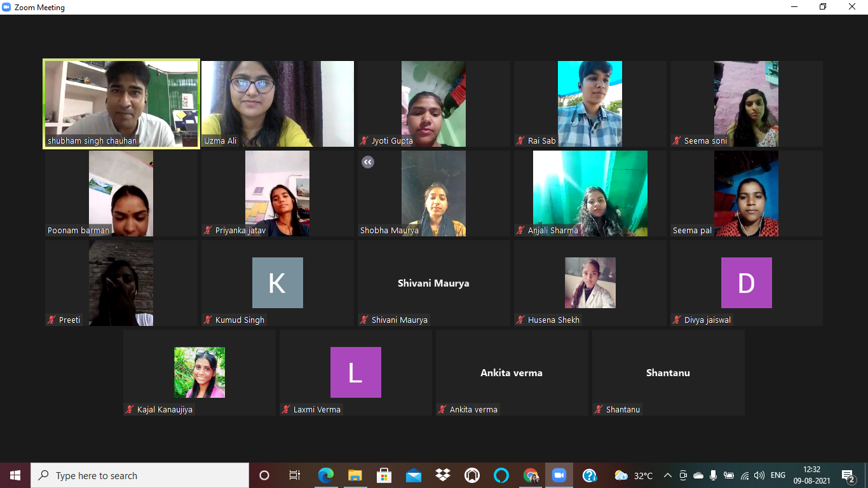Select Seema soni's video tile
This screenshot has width=868, height=488.
(747, 104)
